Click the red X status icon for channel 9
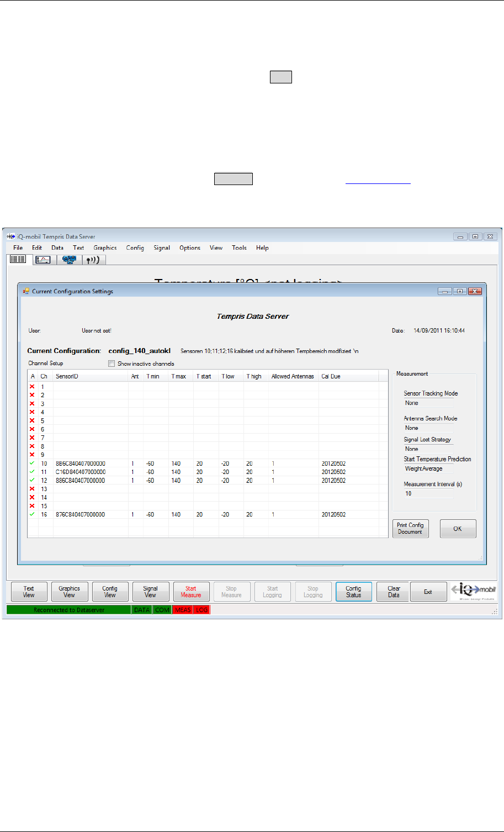Screen dimensions: 504x832 32,455
